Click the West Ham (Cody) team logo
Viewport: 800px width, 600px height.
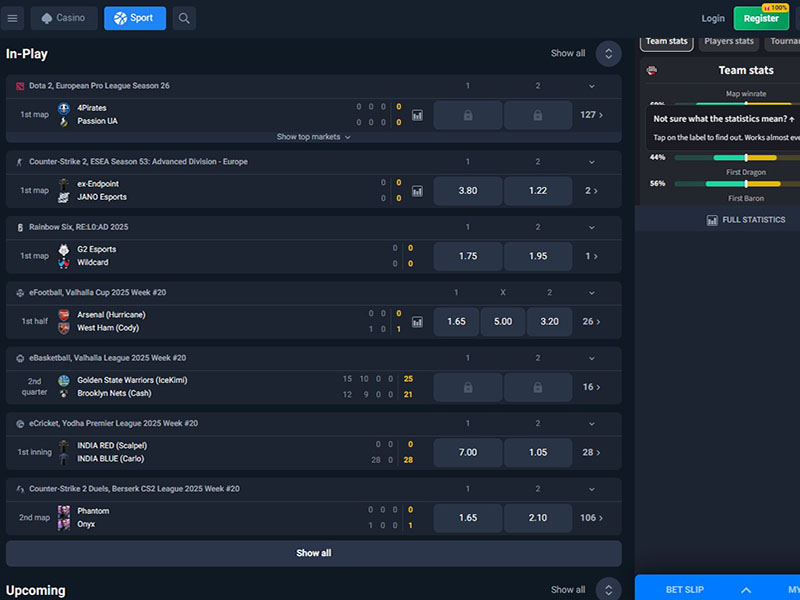click(64, 328)
